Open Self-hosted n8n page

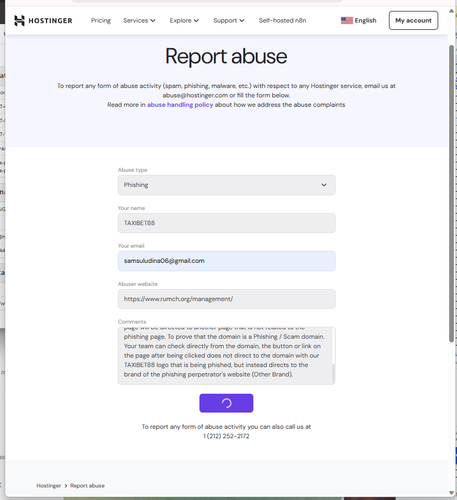click(282, 20)
